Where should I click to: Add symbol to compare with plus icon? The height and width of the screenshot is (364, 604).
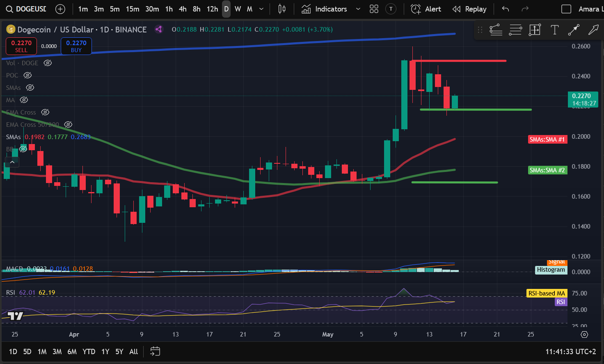click(x=60, y=9)
